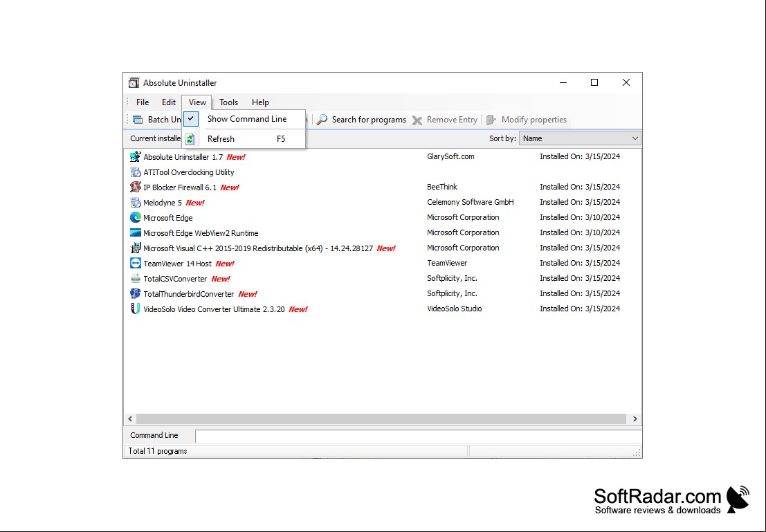Click the horizontal scrollbar thumb
This screenshot has height=532, width=766.
click(x=381, y=419)
